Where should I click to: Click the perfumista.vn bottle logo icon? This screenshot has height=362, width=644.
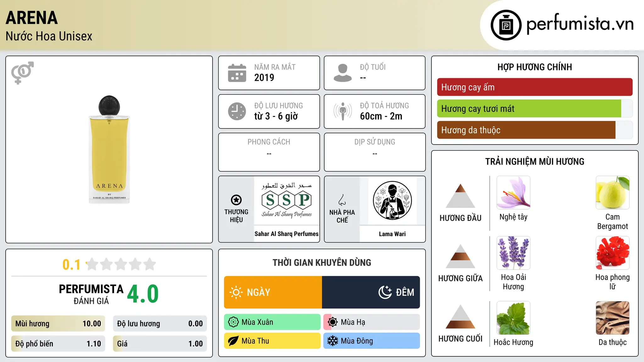pyautogui.click(x=506, y=25)
